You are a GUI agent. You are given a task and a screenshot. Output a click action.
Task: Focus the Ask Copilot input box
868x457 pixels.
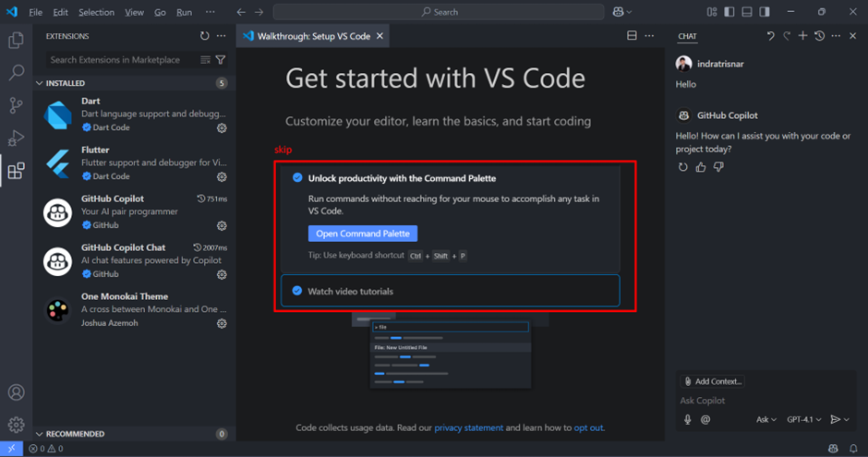click(x=764, y=401)
